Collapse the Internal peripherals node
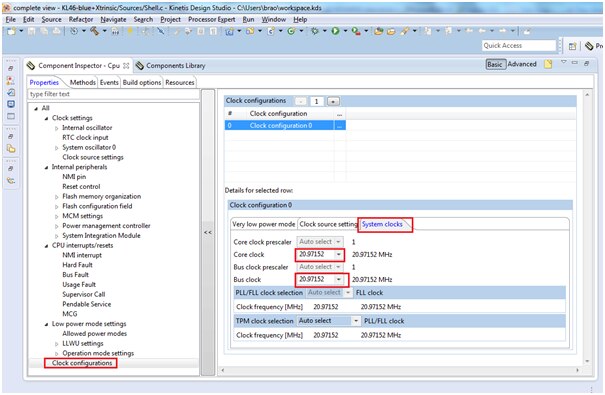Screen dimensions: 605x395 point(46,167)
